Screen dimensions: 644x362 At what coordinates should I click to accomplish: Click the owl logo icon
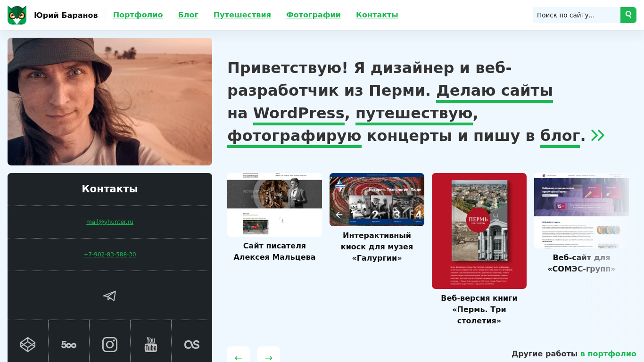pos(17,15)
